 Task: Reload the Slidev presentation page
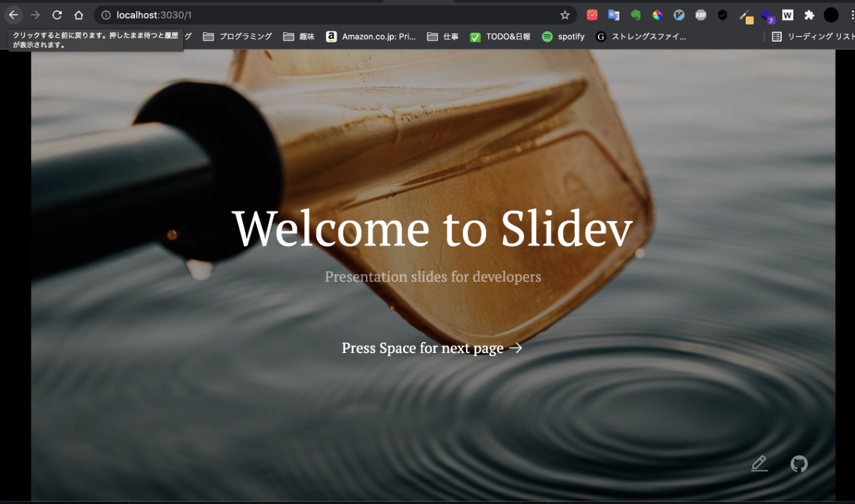click(57, 14)
